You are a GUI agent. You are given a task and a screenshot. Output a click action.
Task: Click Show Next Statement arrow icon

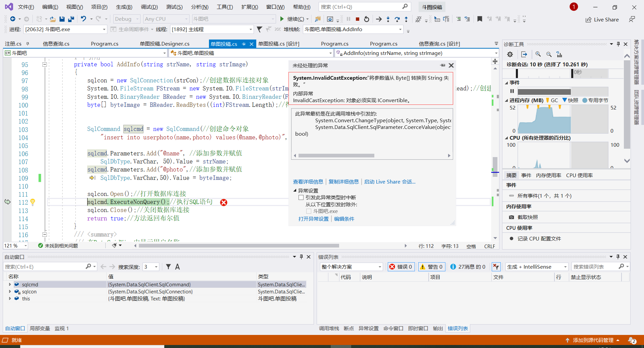coord(379,19)
